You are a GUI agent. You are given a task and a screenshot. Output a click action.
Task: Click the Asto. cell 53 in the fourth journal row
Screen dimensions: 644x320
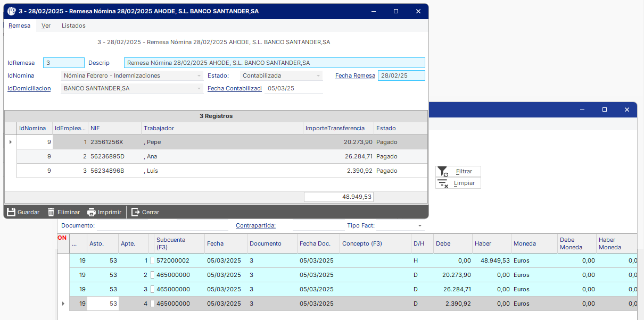[x=103, y=304]
